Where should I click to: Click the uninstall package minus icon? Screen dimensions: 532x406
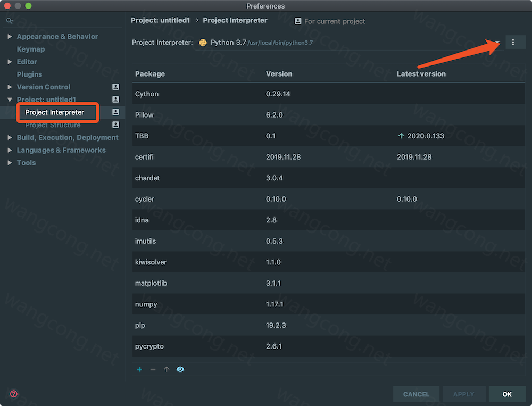(153, 369)
